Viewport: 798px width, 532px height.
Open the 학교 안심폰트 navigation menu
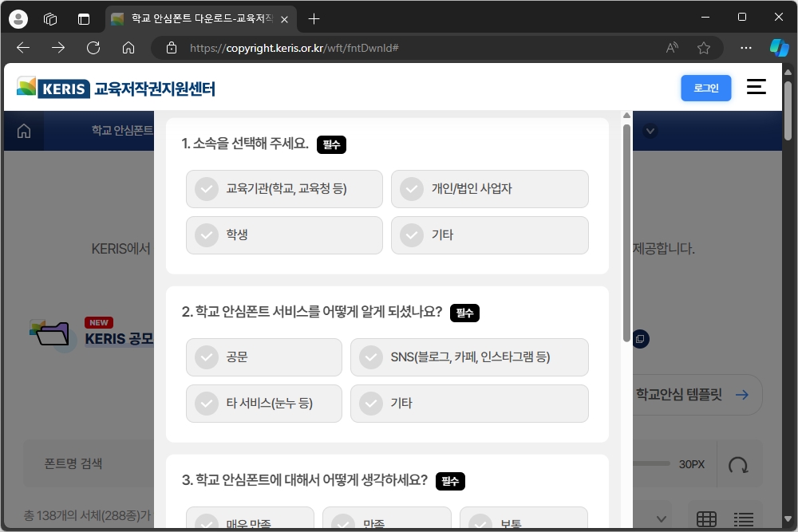[x=122, y=131]
